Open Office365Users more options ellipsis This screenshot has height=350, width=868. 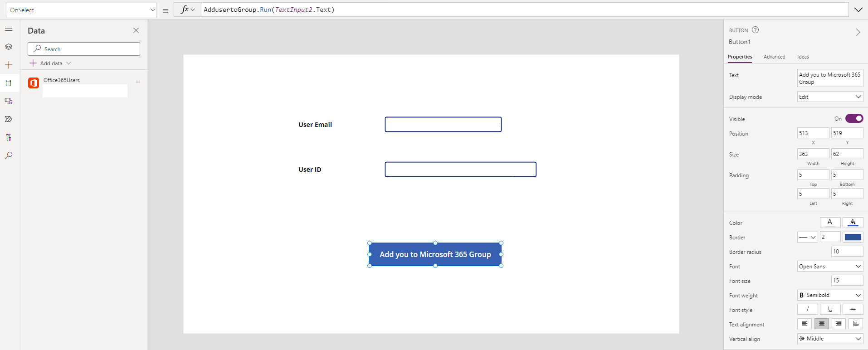click(138, 82)
